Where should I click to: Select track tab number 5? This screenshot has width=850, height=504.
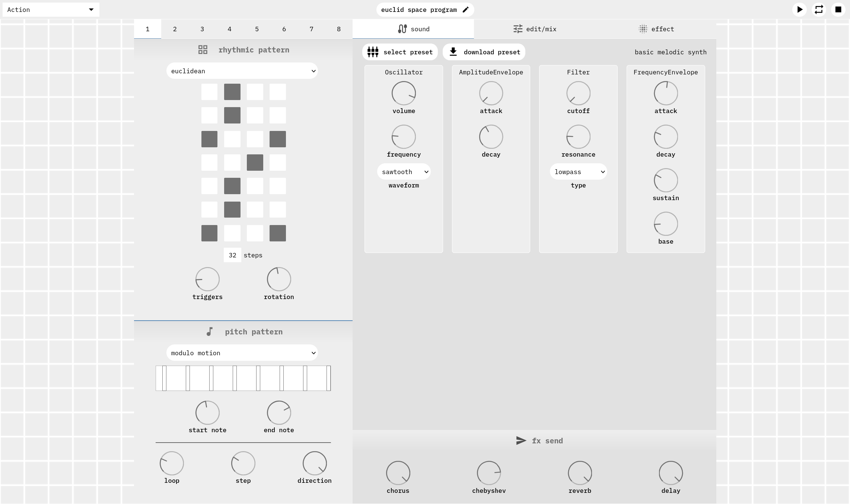[x=257, y=29]
